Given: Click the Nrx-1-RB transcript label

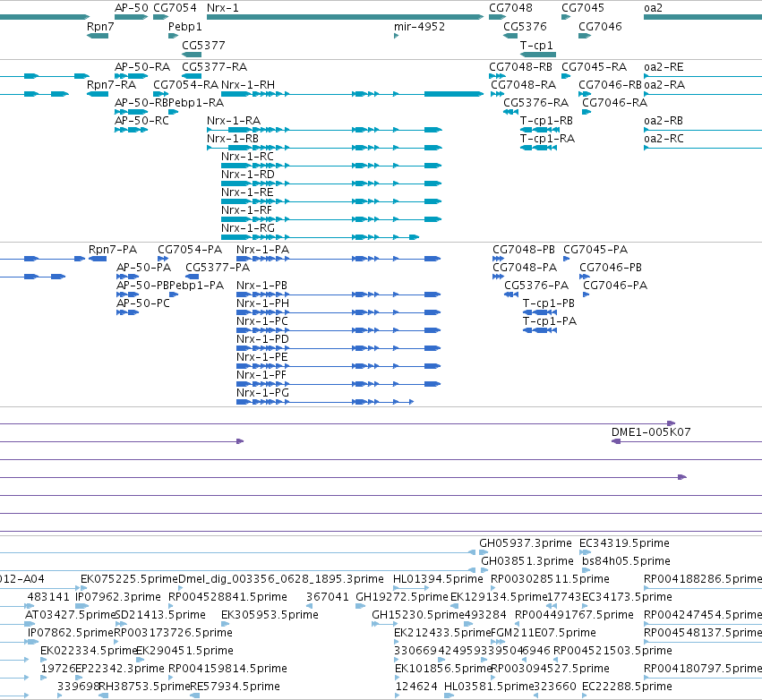Looking at the screenshot, I should [x=233, y=139].
